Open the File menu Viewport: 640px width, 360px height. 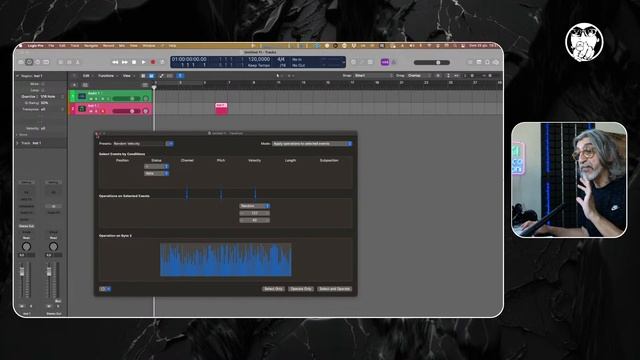[x=51, y=46]
